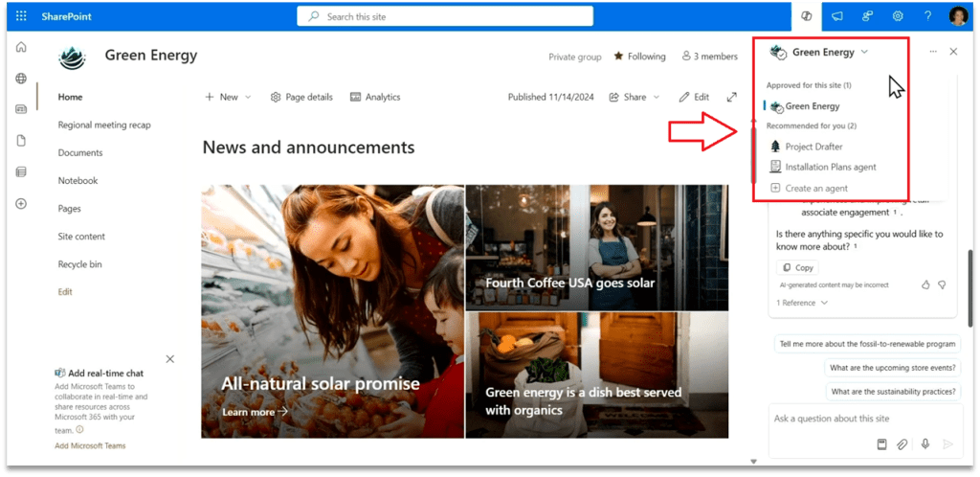
Task: Click the paperclip attach icon
Action: click(902, 444)
